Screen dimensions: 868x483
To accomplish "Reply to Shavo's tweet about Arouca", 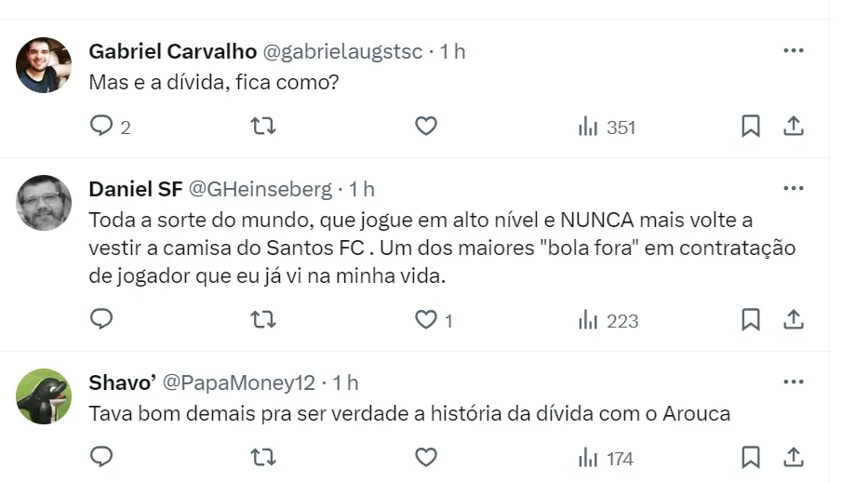I will 101,457.
